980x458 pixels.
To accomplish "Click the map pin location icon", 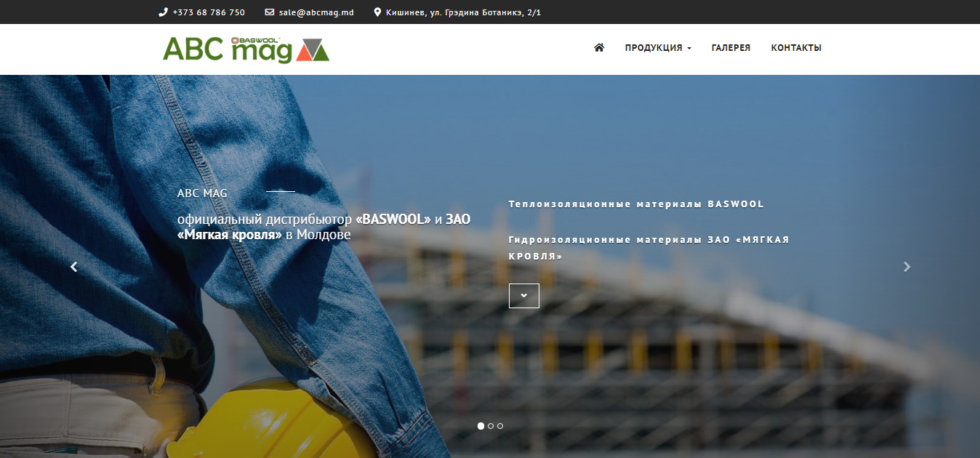I will 377,12.
